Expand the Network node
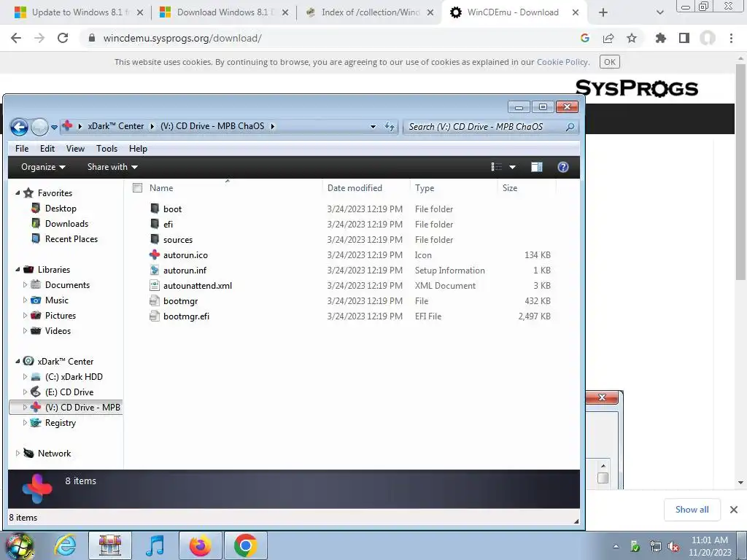 coord(18,453)
